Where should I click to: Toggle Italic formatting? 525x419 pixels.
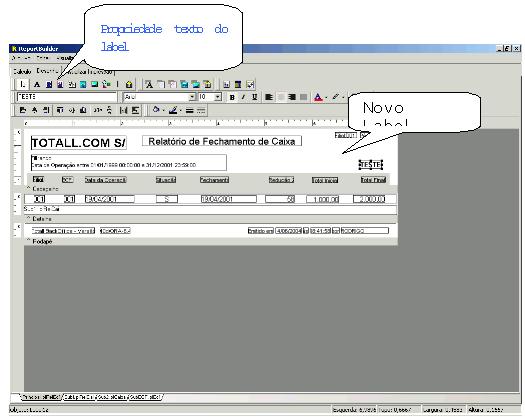243,97
